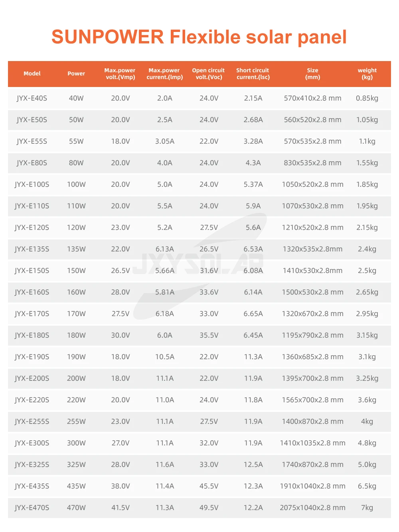Select the JYX-E255S model cell
This screenshot has width=399, height=532.
pyautogui.click(x=32, y=421)
